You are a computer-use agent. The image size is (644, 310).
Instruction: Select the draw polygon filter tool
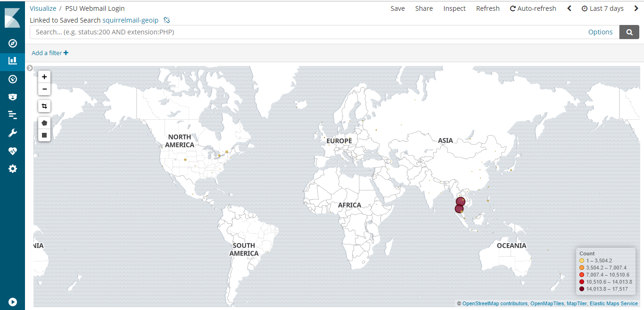click(x=44, y=123)
